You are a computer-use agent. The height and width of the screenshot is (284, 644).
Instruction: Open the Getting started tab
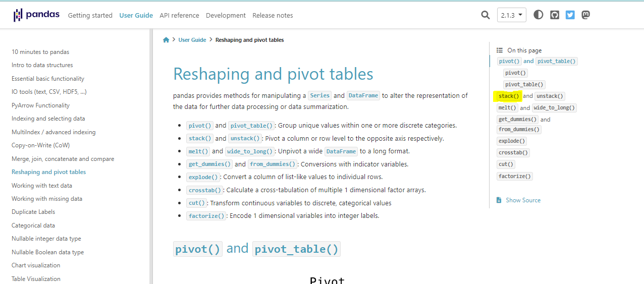coord(90,16)
